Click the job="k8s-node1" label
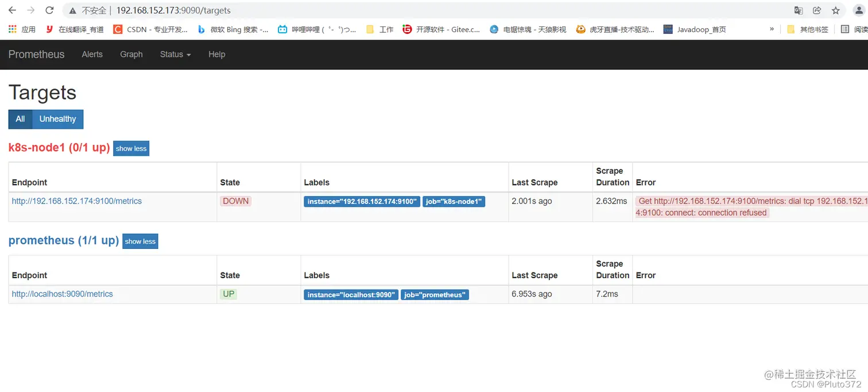This screenshot has height=392, width=868. 454,202
